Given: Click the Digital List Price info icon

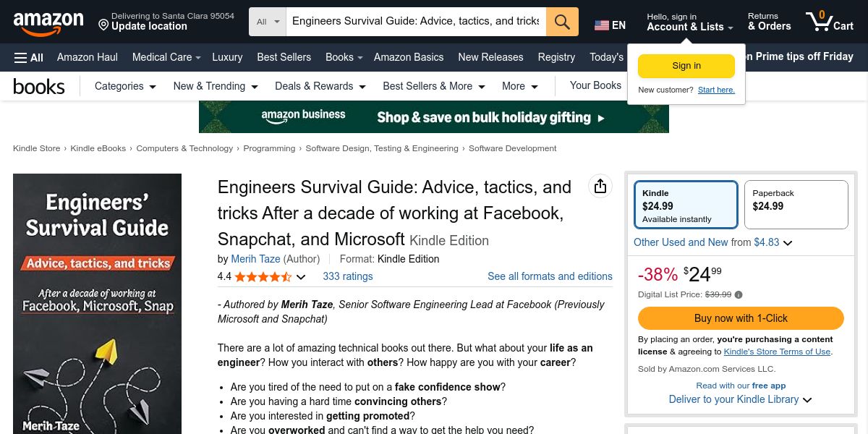Looking at the screenshot, I should tap(739, 294).
